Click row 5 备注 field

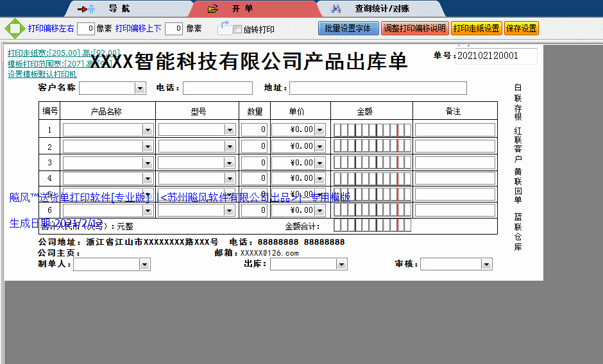click(455, 194)
